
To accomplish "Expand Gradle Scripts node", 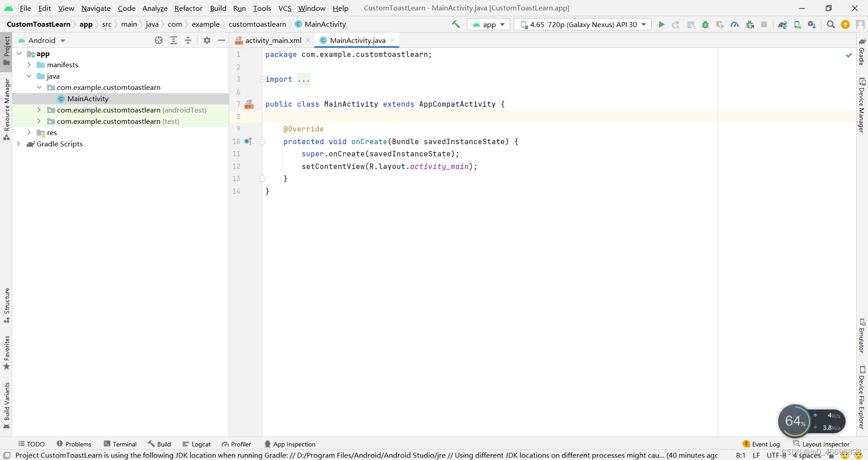I will (x=19, y=144).
